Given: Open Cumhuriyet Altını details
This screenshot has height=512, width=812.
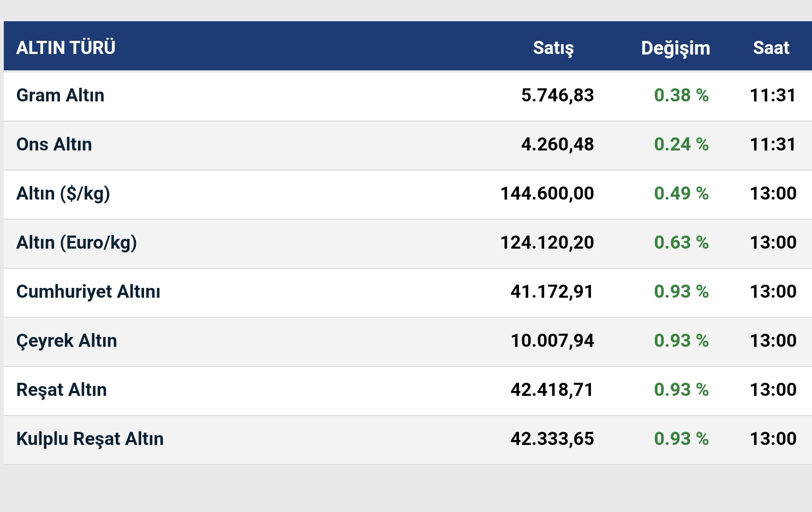Looking at the screenshot, I should tap(88, 292).
